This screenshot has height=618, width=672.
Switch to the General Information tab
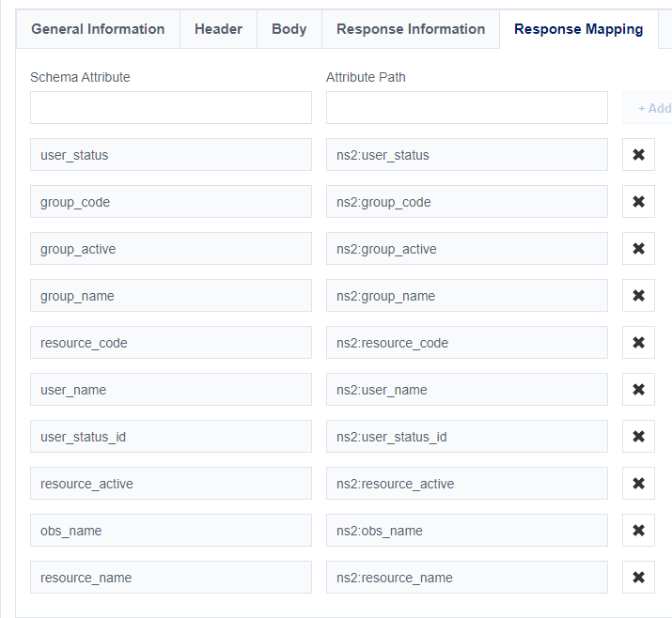tap(98, 29)
